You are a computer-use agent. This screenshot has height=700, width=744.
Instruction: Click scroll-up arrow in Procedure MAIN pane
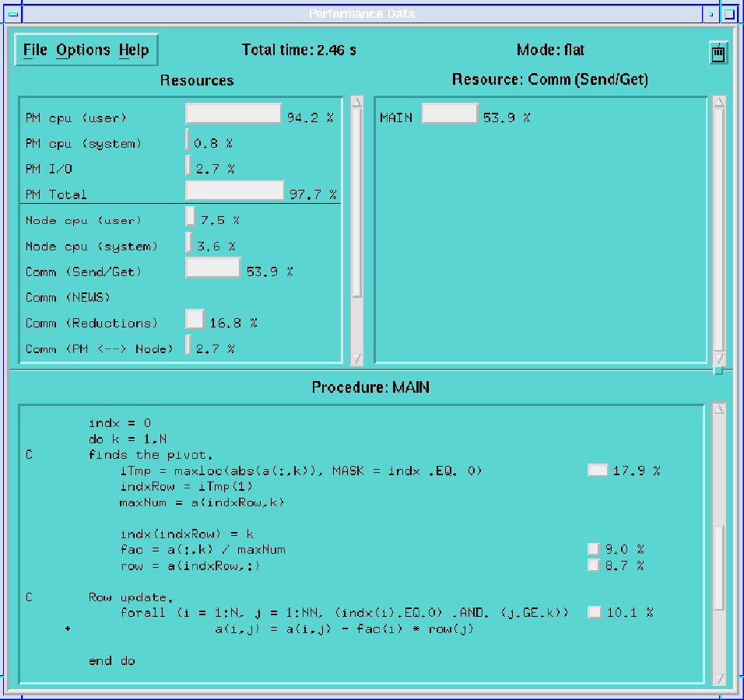719,409
